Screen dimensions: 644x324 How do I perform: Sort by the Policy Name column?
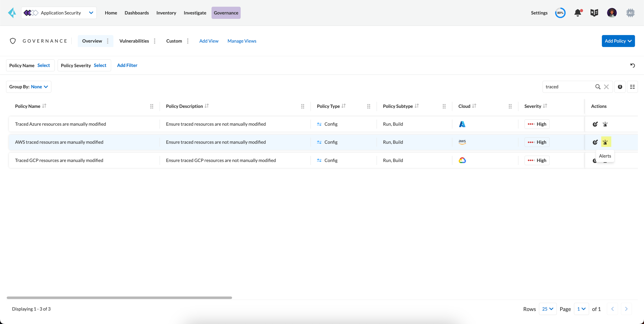coord(44,106)
